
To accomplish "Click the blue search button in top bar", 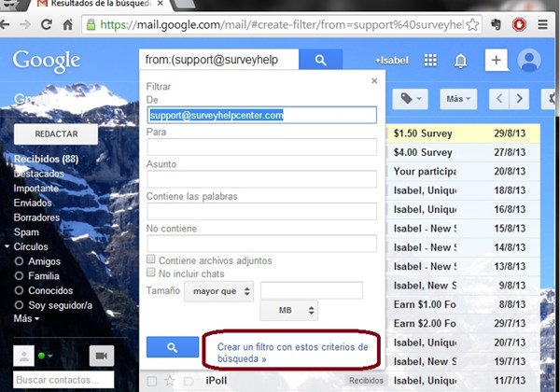I will tap(320, 60).
